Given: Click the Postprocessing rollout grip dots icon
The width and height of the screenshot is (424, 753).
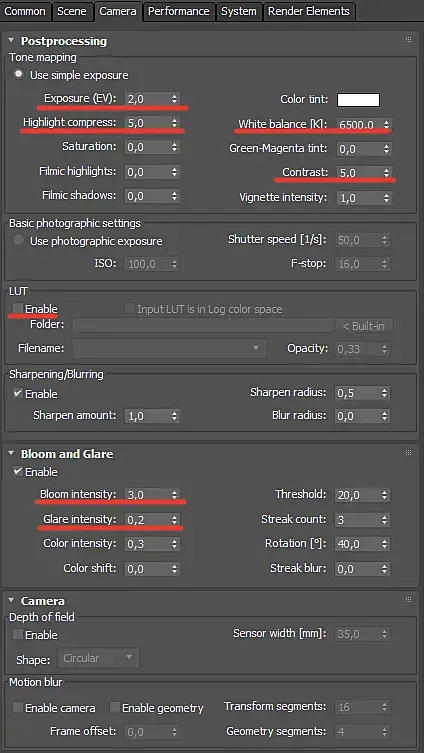Looking at the screenshot, I should click(409, 40).
